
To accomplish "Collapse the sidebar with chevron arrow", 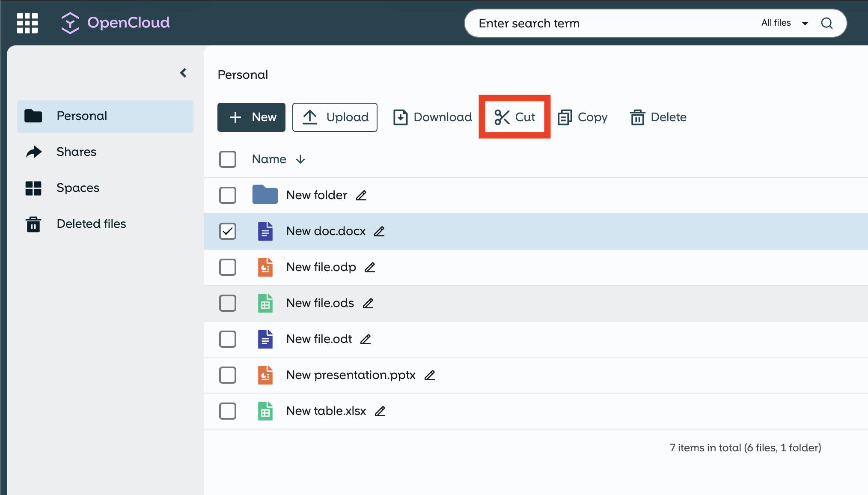I will [183, 73].
